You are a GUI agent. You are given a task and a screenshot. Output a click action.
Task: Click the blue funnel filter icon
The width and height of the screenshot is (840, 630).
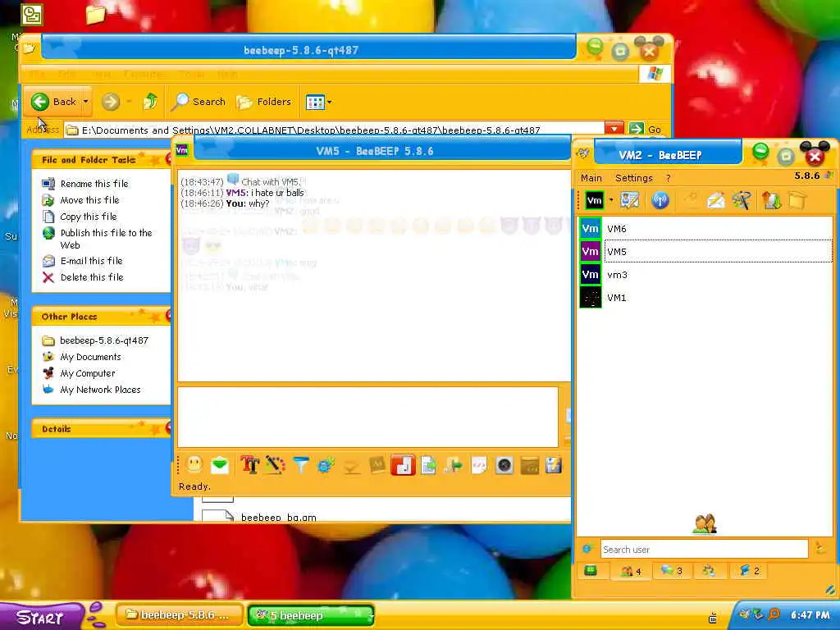pos(301,464)
